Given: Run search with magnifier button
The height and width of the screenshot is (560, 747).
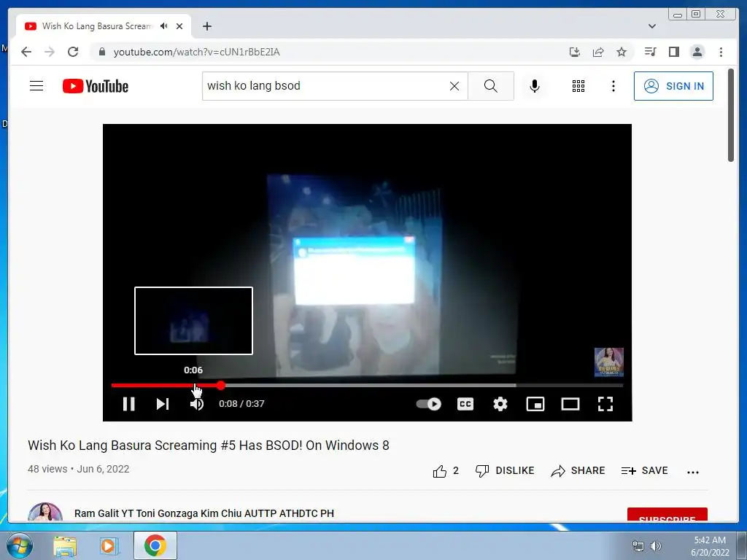Looking at the screenshot, I should (x=491, y=86).
